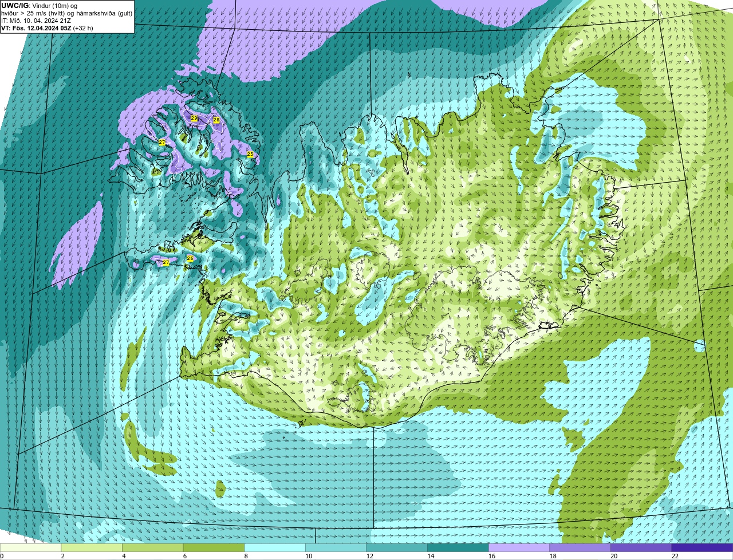This screenshot has width=733, height=560.
Task: Select the '22' tick on the colour scale
Action: coord(675,556)
